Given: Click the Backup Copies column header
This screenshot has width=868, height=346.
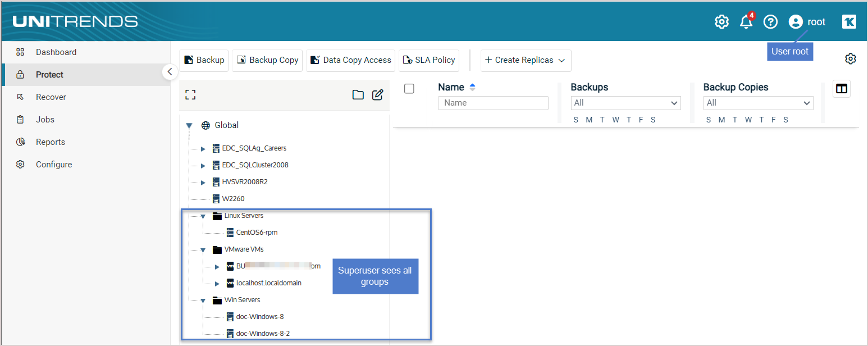Looking at the screenshot, I should (x=736, y=87).
